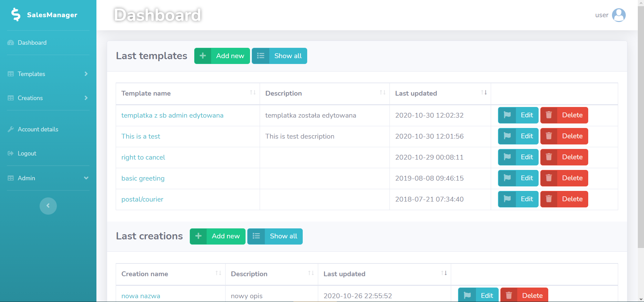This screenshot has width=644, height=302.
Task: Click the scrollbar down arrow
Action: [x=641, y=299]
